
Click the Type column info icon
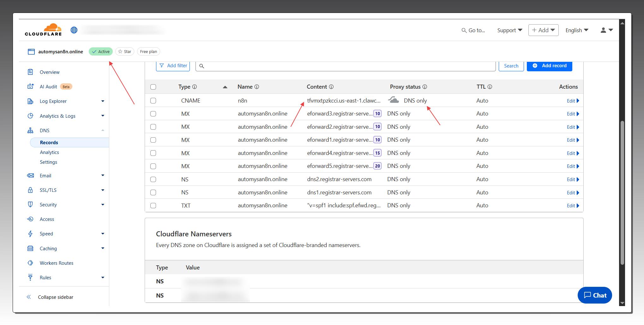(x=195, y=87)
